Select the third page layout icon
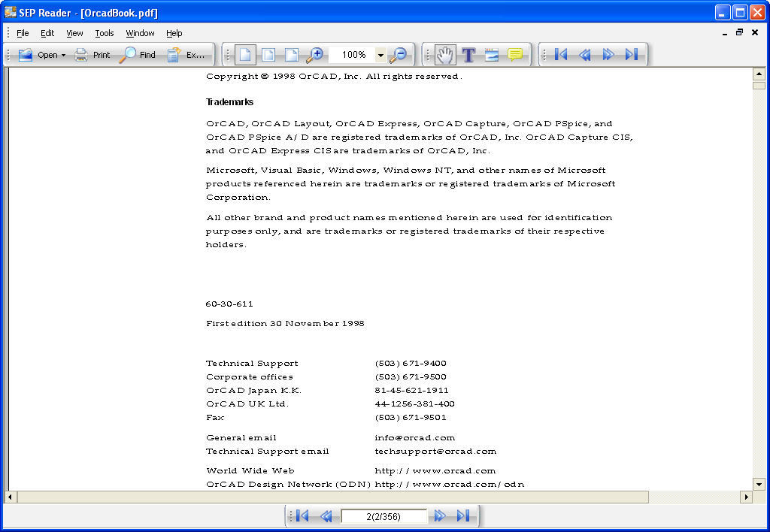 (292, 54)
